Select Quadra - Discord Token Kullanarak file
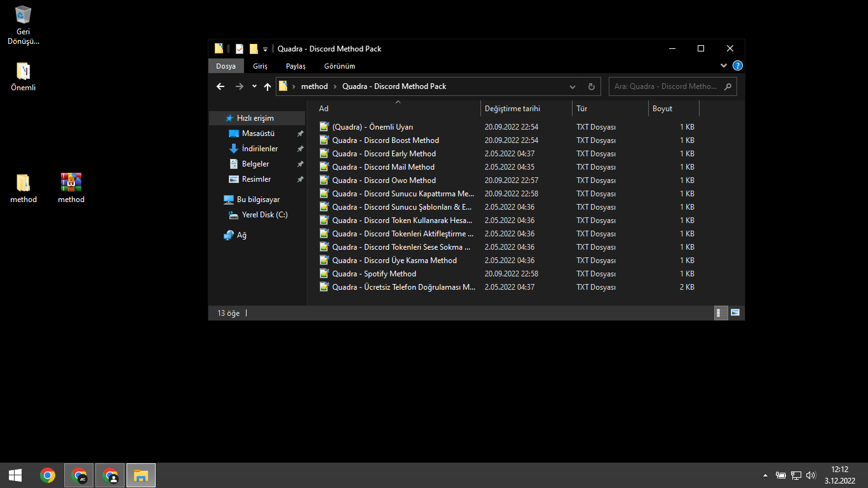Screen dimensions: 868x488 (x=507, y=220)
